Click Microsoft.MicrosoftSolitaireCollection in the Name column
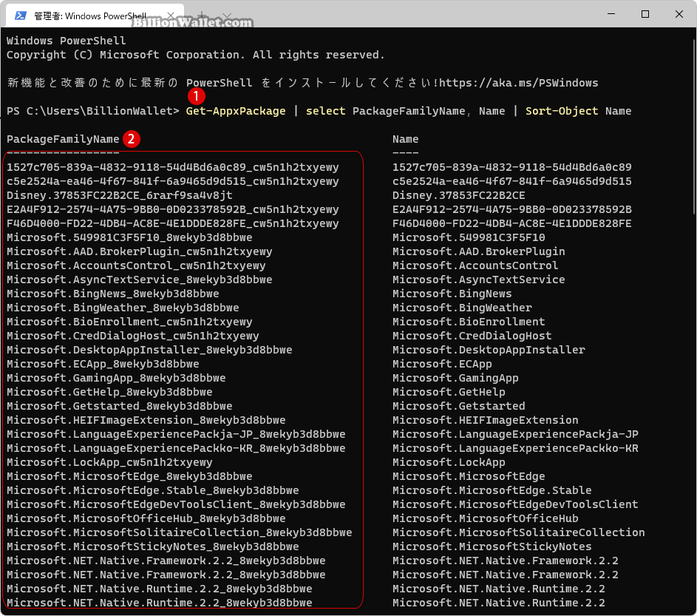The width and height of the screenshot is (697, 616). coord(519,532)
